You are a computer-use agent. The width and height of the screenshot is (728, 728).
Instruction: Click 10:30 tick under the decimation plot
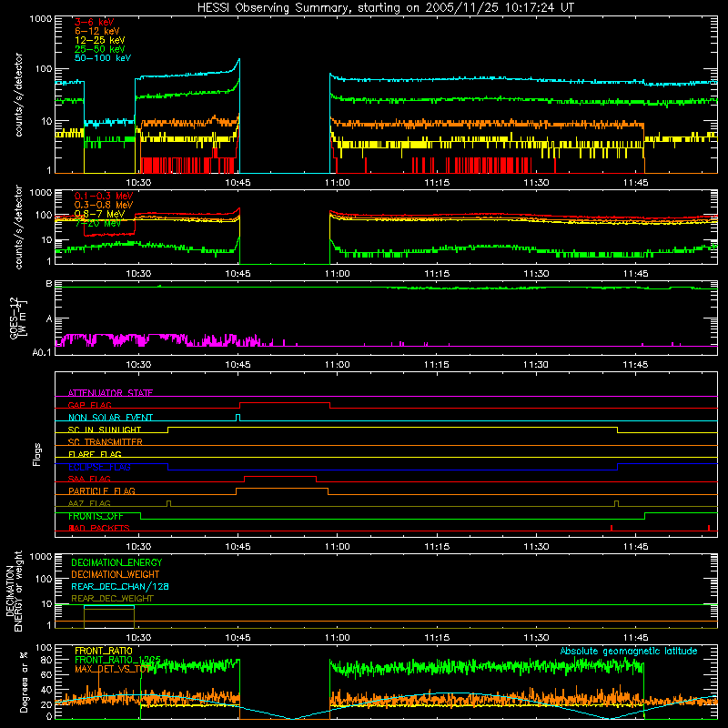138,638
